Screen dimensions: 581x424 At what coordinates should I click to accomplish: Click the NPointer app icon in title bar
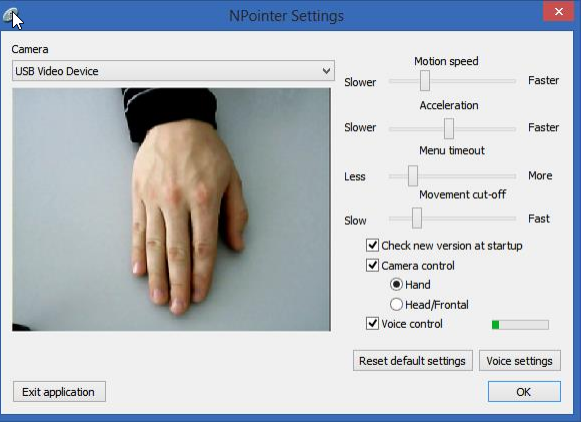[11, 16]
